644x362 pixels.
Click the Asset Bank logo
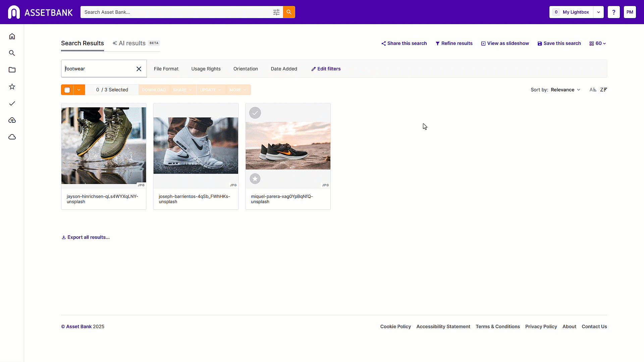pyautogui.click(x=40, y=12)
